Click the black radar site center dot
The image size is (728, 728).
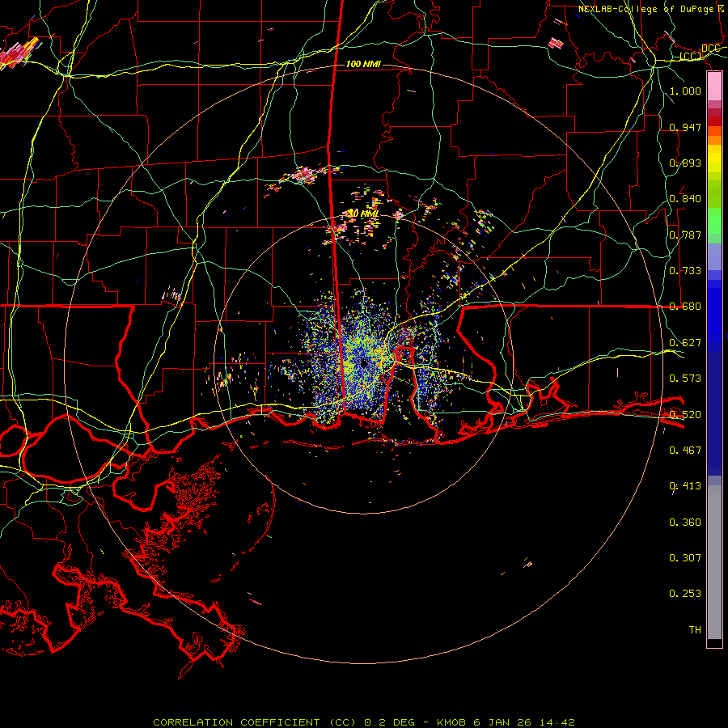(x=364, y=363)
